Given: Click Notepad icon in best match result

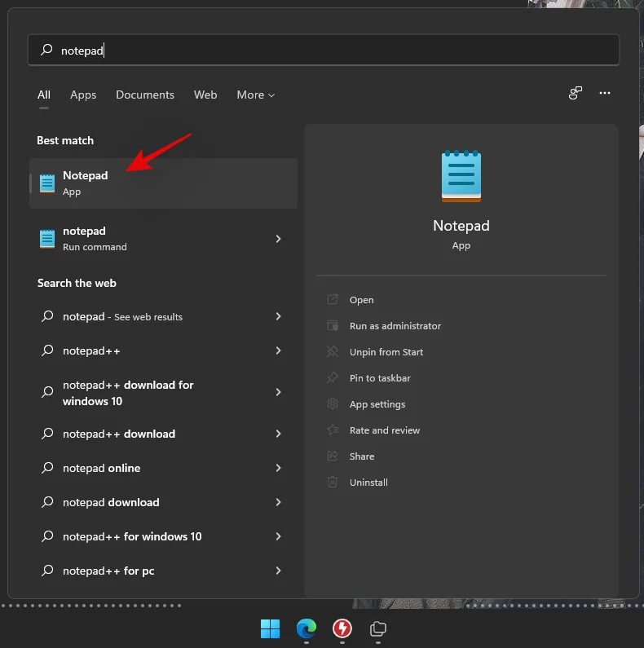Looking at the screenshot, I should point(47,183).
